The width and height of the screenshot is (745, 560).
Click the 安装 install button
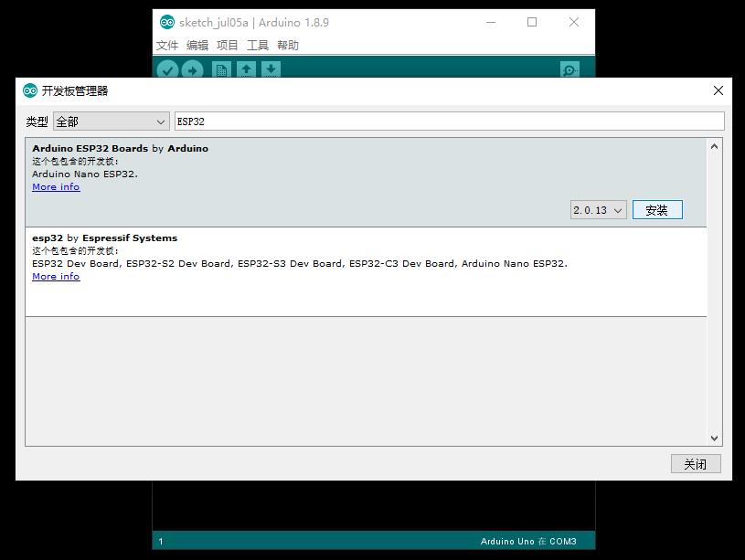[657, 210]
